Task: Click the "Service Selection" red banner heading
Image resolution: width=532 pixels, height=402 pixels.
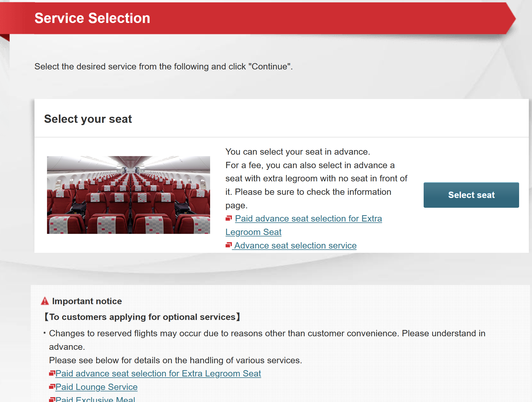Action: tap(92, 18)
